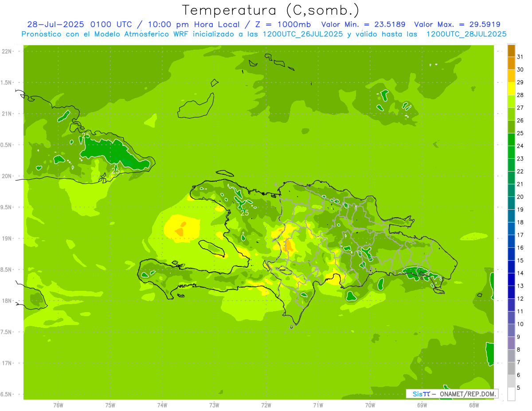Click the 20N latitude label
532x411 pixels.
pos(6,176)
